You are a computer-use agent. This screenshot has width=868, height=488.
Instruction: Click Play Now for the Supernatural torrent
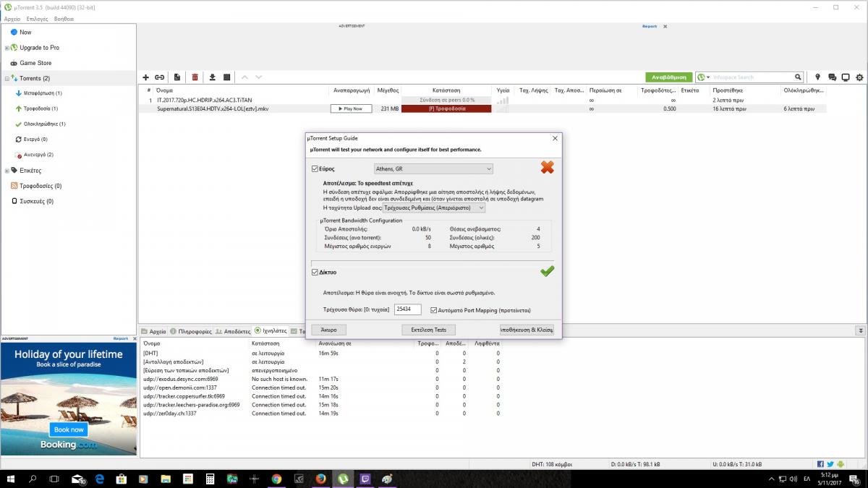[x=351, y=108]
